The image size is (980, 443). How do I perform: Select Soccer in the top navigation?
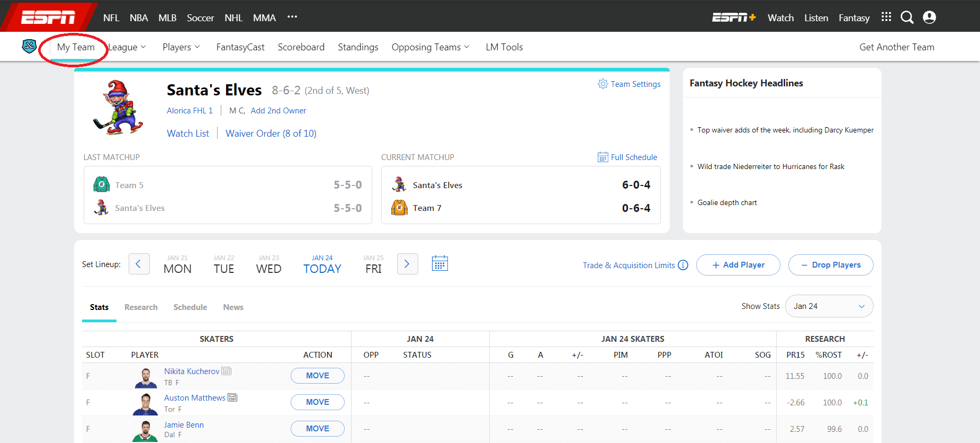click(201, 17)
